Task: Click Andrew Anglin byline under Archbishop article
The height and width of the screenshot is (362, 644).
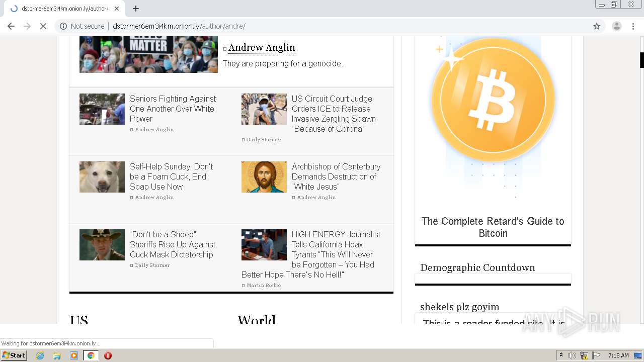Action: [x=316, y=198]
